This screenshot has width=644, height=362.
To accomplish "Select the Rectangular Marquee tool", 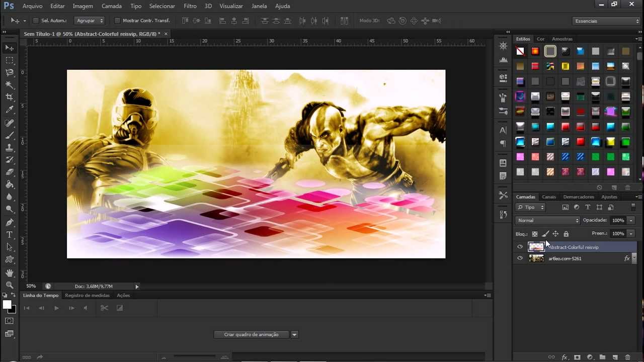I will click(x=10, y=60).
